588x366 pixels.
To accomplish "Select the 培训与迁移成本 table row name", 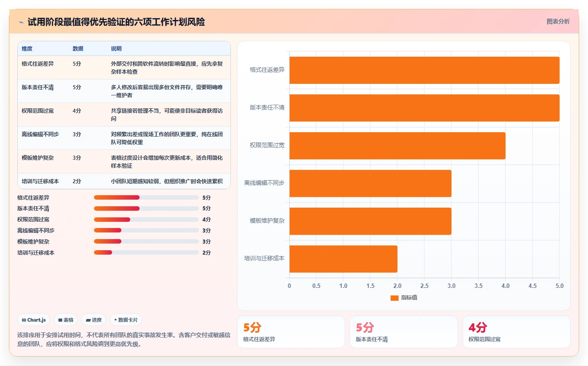I will coord(40,181).
